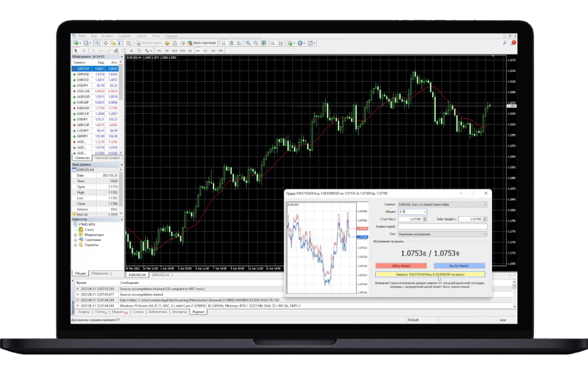588x374 pixels.
Task: Click the Zoom Out magnifier icon
Action: click(x=255, y=43)
